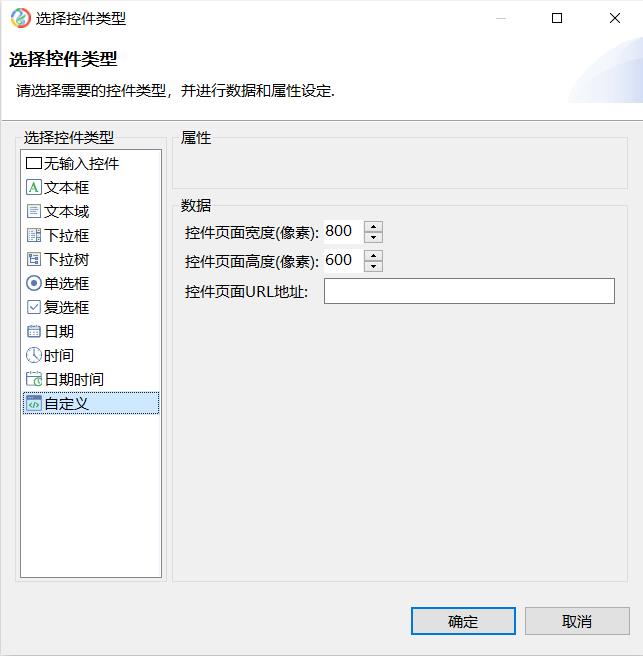Decrease page width with down arrow
Image resolution: width=643 pixels, height=656 pixels.
pos(373,238)
